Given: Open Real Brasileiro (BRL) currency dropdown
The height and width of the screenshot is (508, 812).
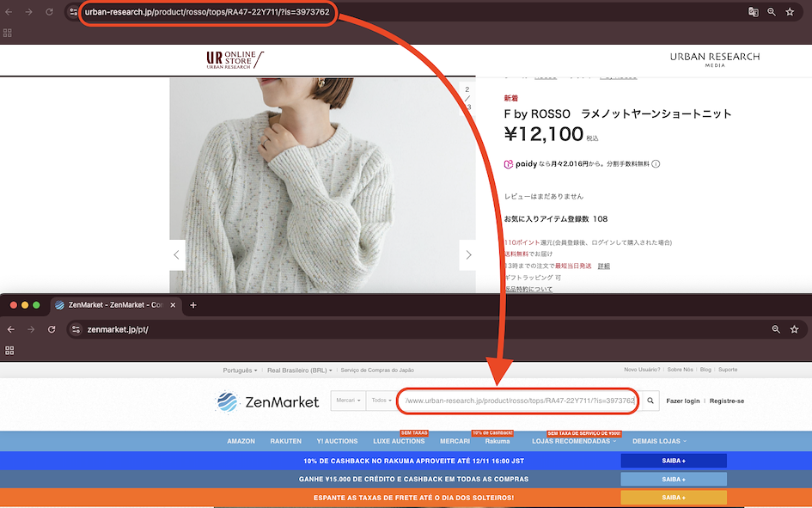Looking at the screenshot, I should [x=299, y=370].
